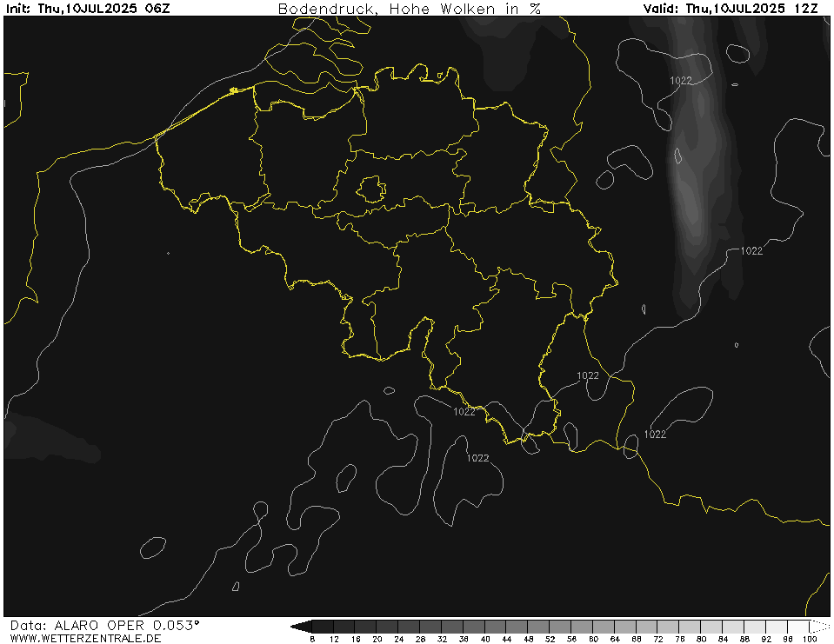Click the "60" legend value
834x644 pixels.
pyautogui.click(x=593, y=639)
